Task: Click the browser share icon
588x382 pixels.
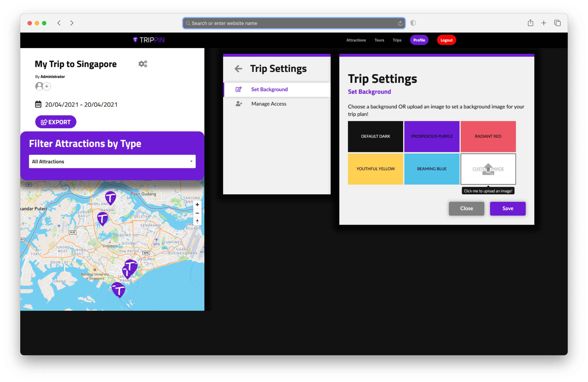Action: pyautogui.click(x=530, y=23)
